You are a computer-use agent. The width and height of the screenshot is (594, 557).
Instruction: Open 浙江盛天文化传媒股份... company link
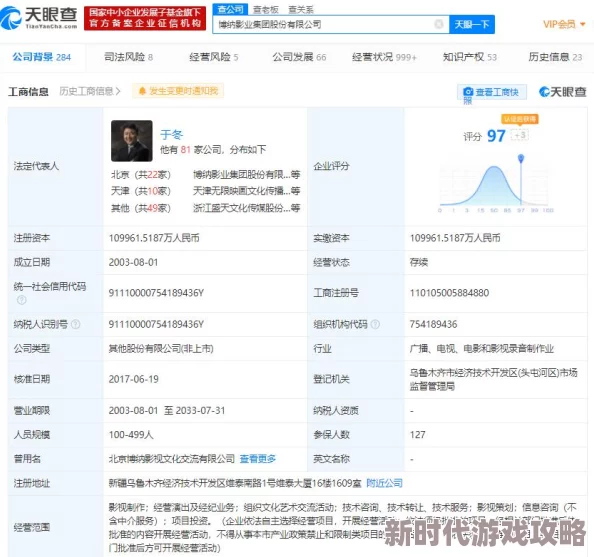246,208
